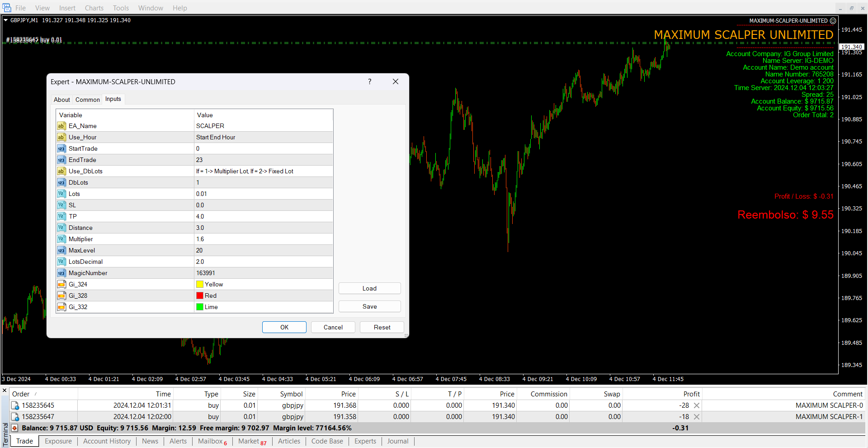Switch to the Common tab
The width and height of the screenshot is (868, 448).
(88, 100)
